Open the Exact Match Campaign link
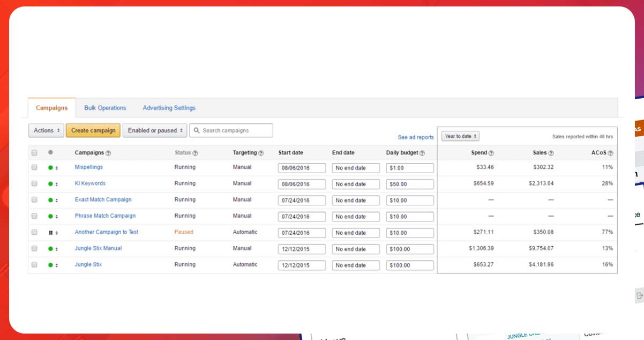This screenshot has width=644, height=340. [103, 199]
